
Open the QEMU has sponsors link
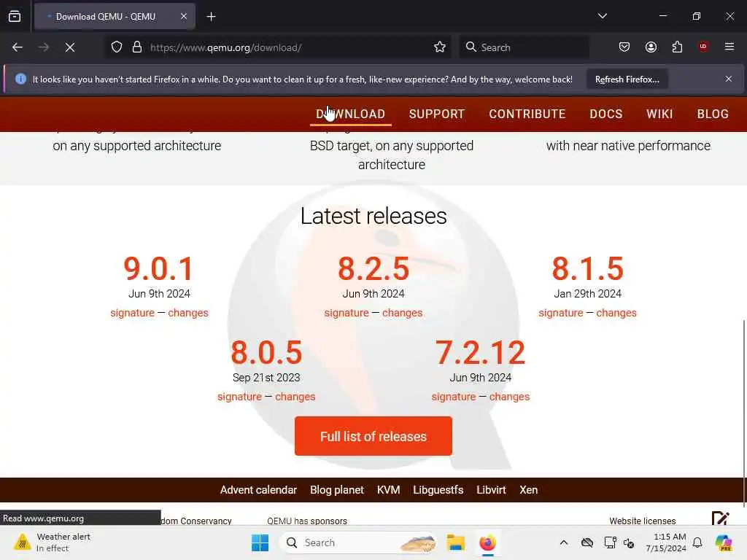click(307, 521)
